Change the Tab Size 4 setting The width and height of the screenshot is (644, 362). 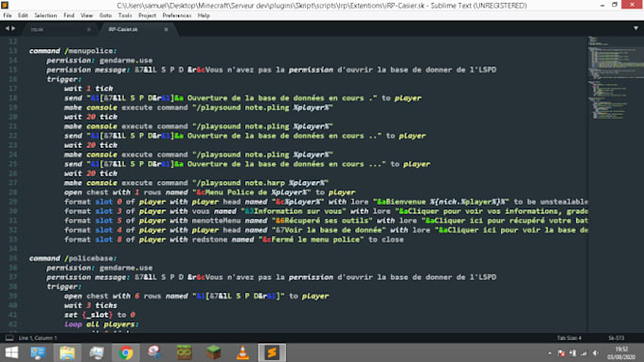(x=569, y=338)
